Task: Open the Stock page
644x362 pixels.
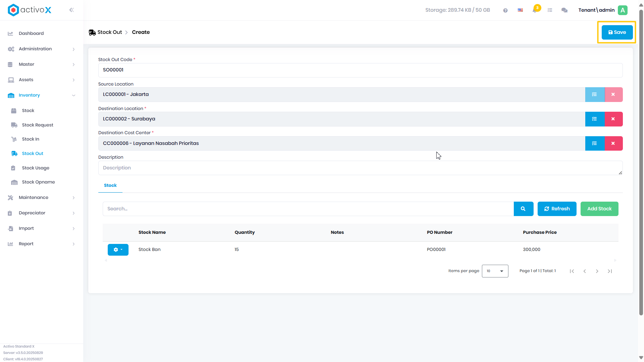Action: (28, 111)
